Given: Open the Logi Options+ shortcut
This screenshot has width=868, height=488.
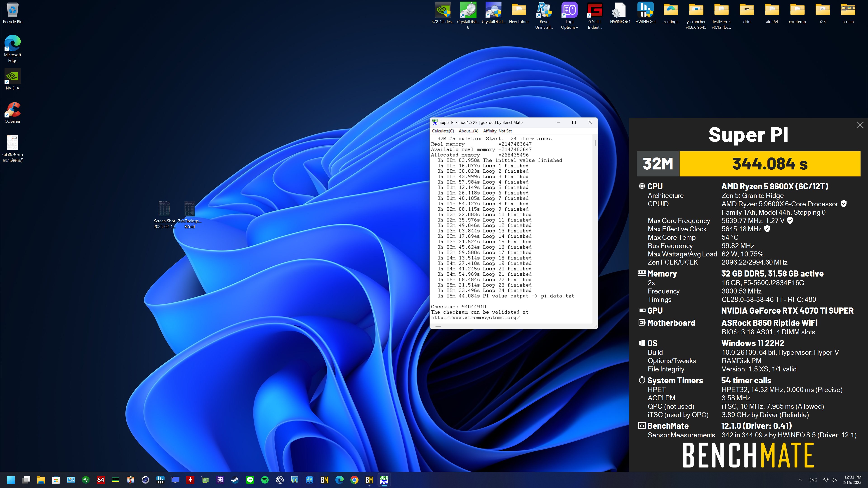Looking at the screenshot, I should click(x=569, y=16).
